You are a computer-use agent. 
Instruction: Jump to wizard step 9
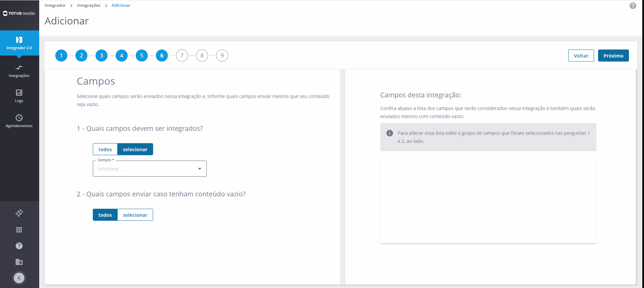tap(222, 56)
